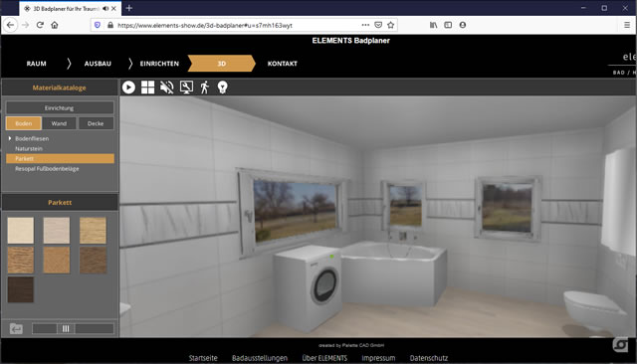Screen dimensions: 637x364
Task: Start the play animation button
Action: (128, 88)
